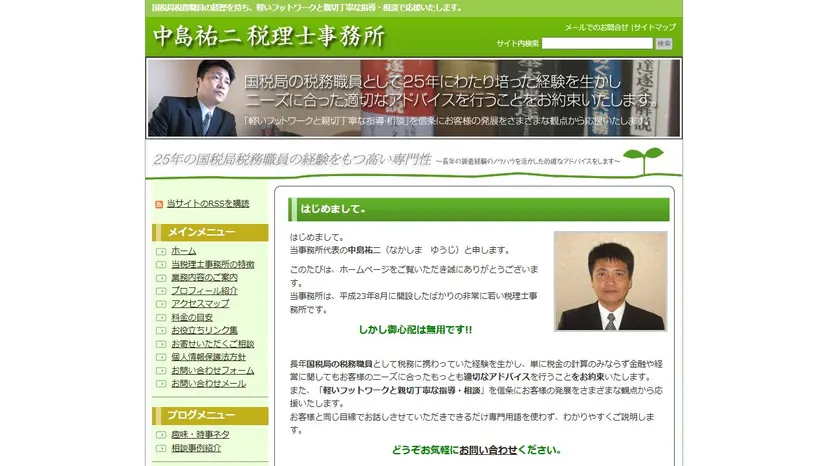828x466 pixels.
Task: Click arrow icon beside お役立ちリンク集
Action: point(161,331)
